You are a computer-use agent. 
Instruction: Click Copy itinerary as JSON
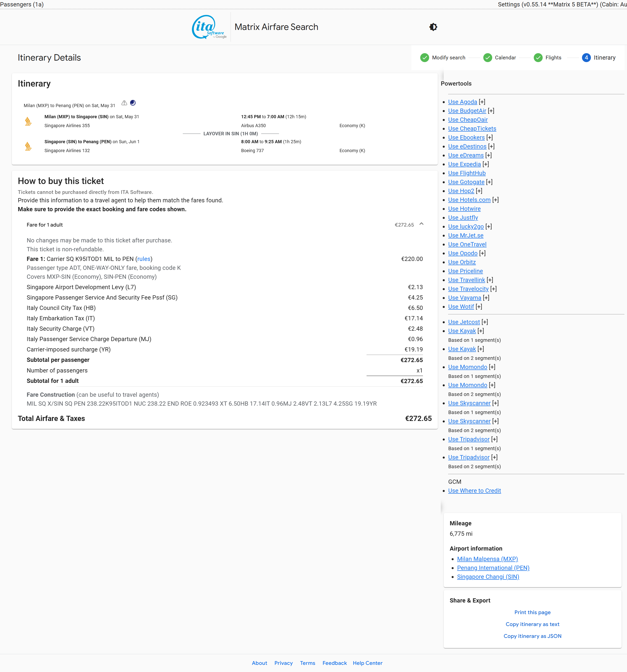click(532, 636)
